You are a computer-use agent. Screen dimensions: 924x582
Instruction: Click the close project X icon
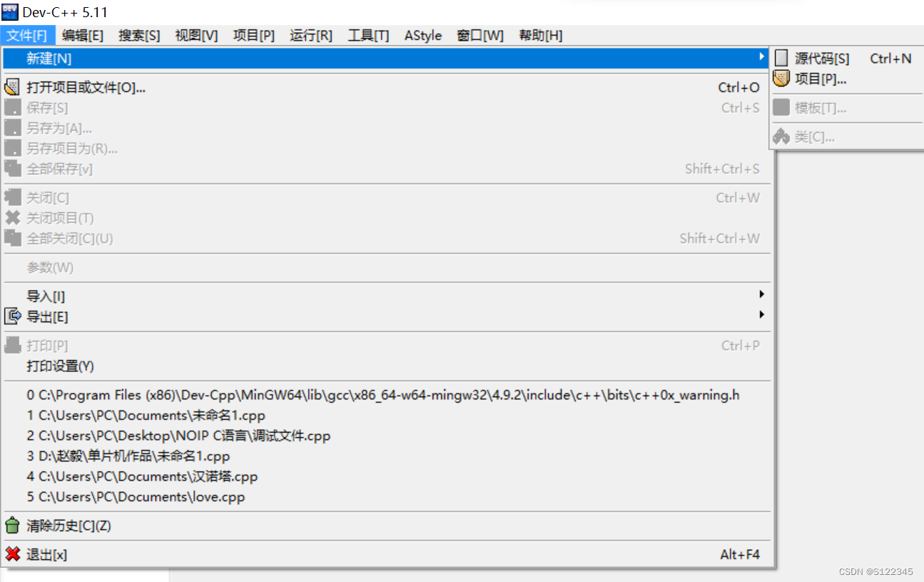click(12, 218)
